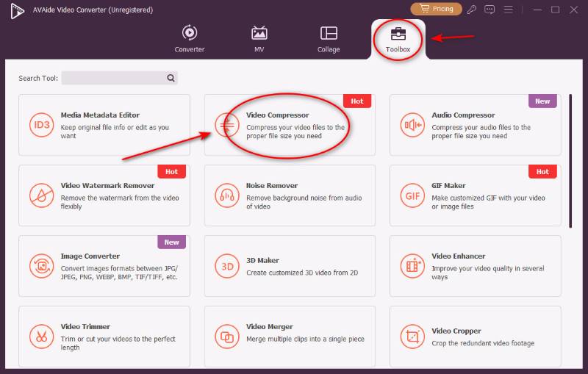Open the Media Metadata Editor ID3 icon
The height and width of the screenshot is (374, 588).
pyautogui.click(x=40, y=125)
